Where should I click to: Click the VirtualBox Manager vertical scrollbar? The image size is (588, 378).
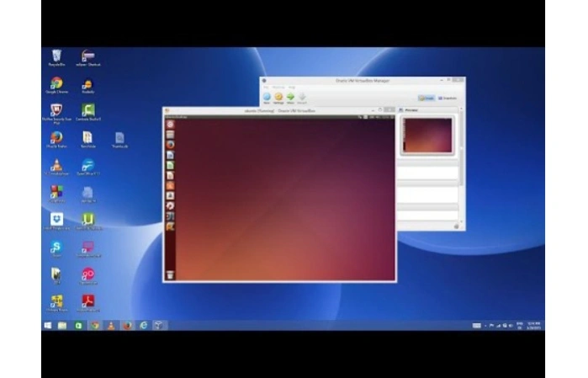461,165
